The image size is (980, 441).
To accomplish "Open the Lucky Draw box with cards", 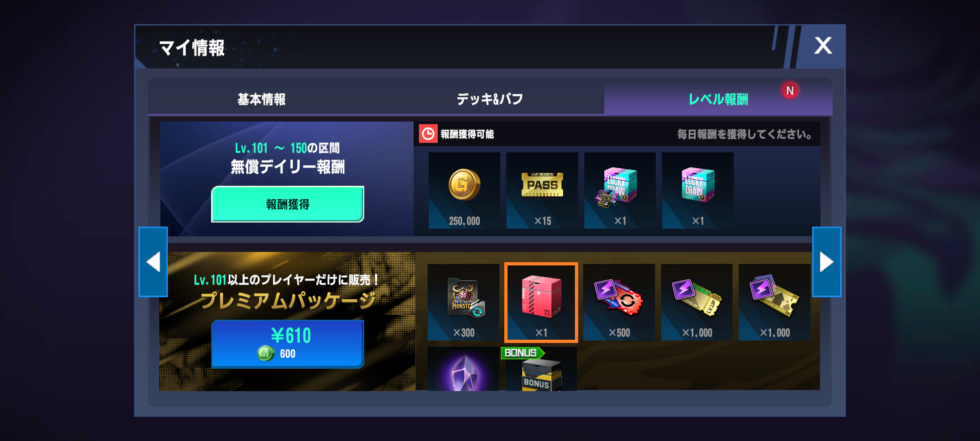I will pyautogui.click(x=620, y=191).
